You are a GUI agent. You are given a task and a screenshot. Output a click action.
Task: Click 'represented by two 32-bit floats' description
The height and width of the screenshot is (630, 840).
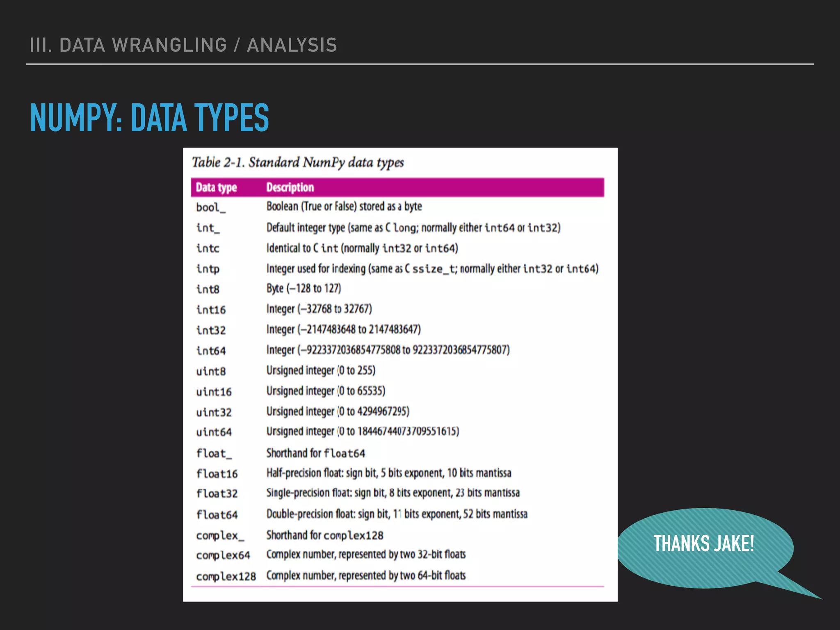(x=366, y=555)
